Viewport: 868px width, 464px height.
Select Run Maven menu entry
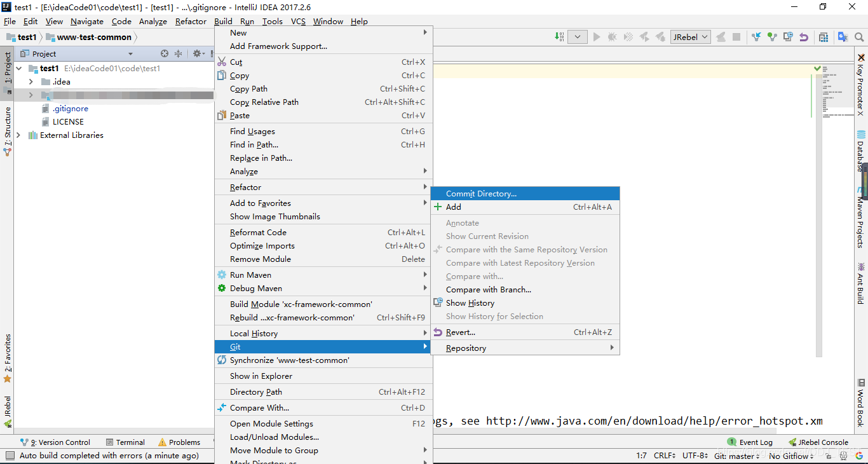click(x=323, y=275)
